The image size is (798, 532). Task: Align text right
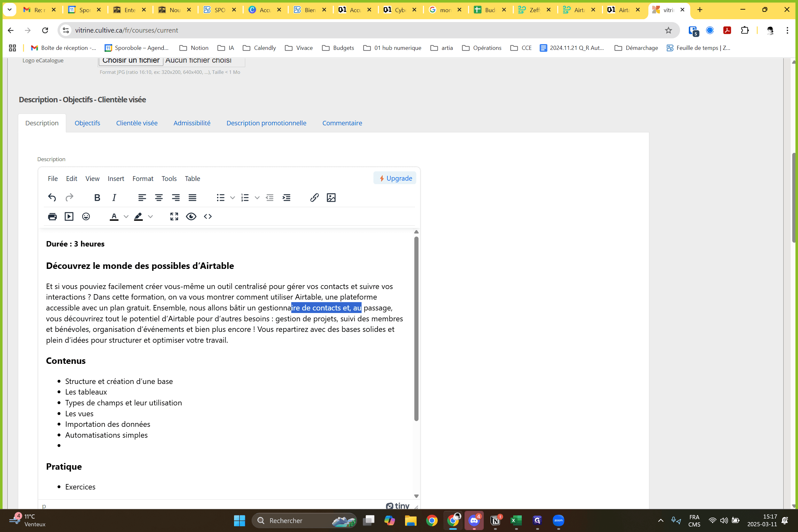[x=176, y=198]
